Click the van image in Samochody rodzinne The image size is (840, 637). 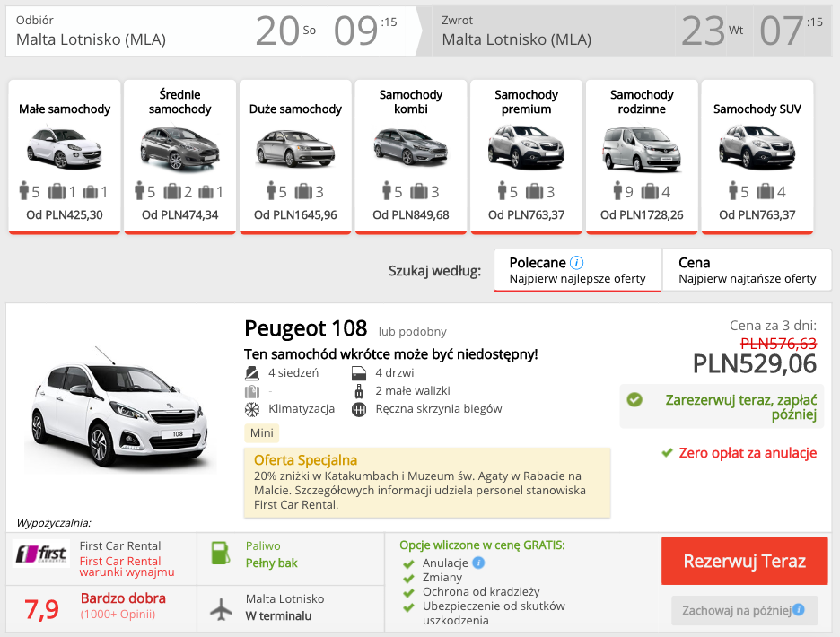[x=642, y=150]
